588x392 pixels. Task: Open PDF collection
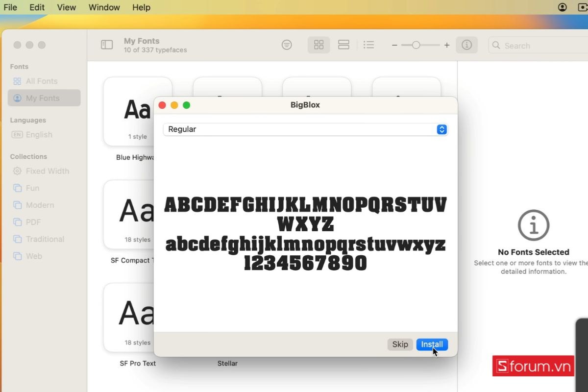[x=44, y=222]
